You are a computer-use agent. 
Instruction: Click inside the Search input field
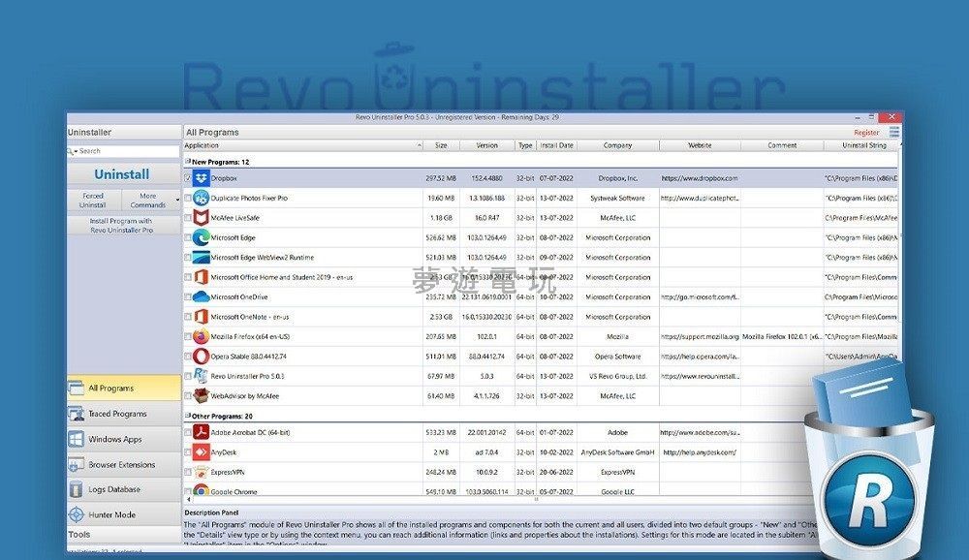(126, 151)
